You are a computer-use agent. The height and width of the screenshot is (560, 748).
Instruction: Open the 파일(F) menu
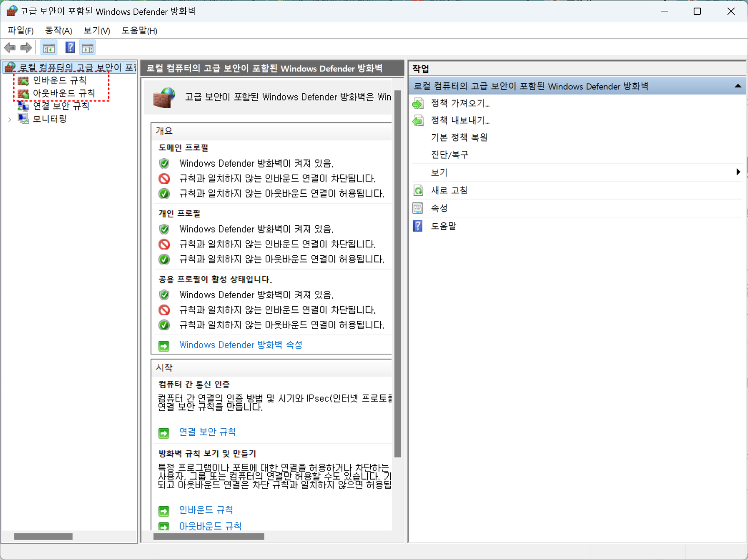20,30
